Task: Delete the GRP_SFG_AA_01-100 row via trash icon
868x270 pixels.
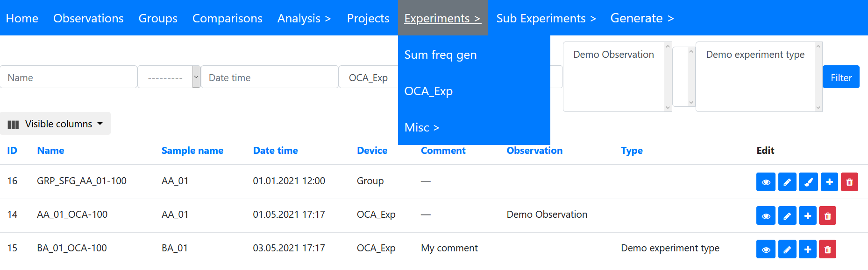Action: point(849,182)
